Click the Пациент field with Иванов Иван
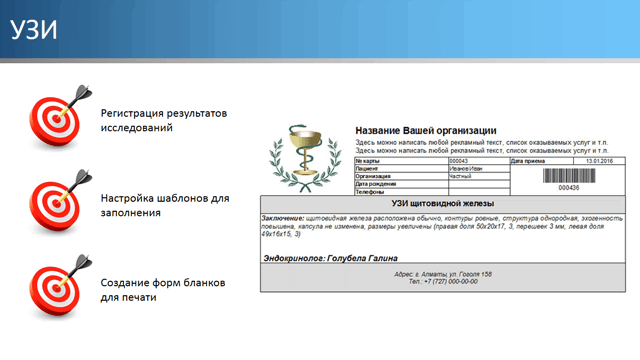This screenshot has height=360, width=640. pyautogui.click(x=479, y=169)
